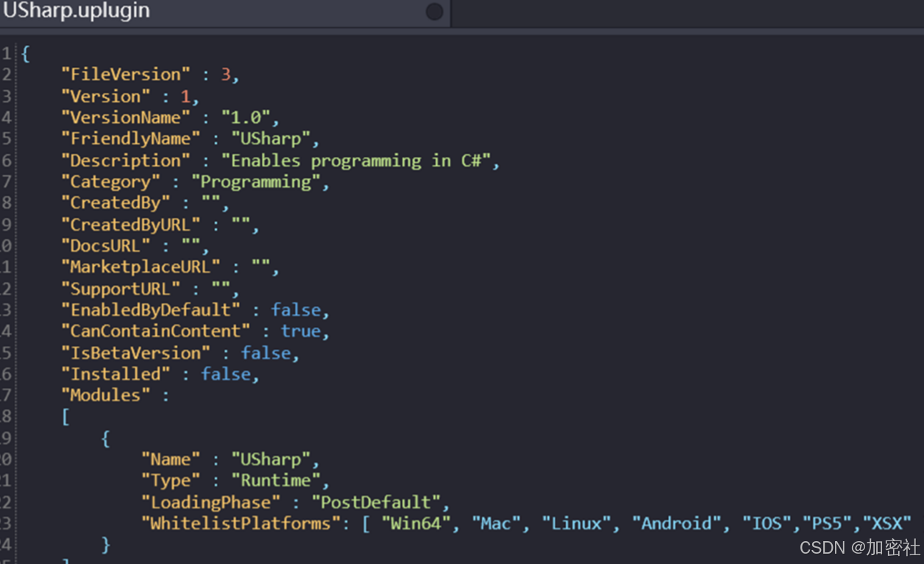
Task: Click the unsaved-changes dot on USharp.uplugin tab
Action: (x=434, y=12)
